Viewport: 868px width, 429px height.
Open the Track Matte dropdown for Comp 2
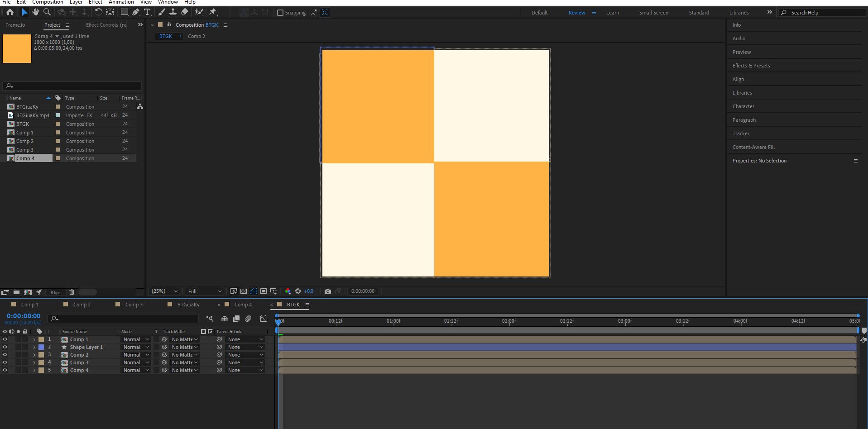(x=185, y=355)
